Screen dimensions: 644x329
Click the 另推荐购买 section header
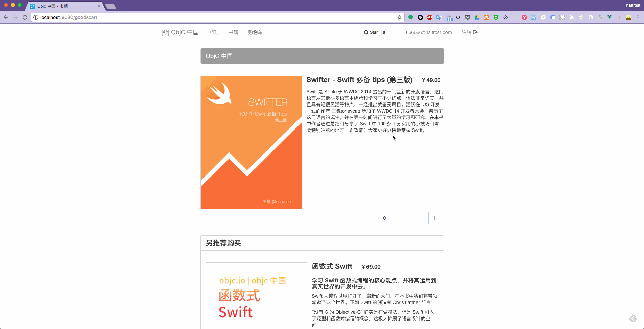click(x=322, y=243)
